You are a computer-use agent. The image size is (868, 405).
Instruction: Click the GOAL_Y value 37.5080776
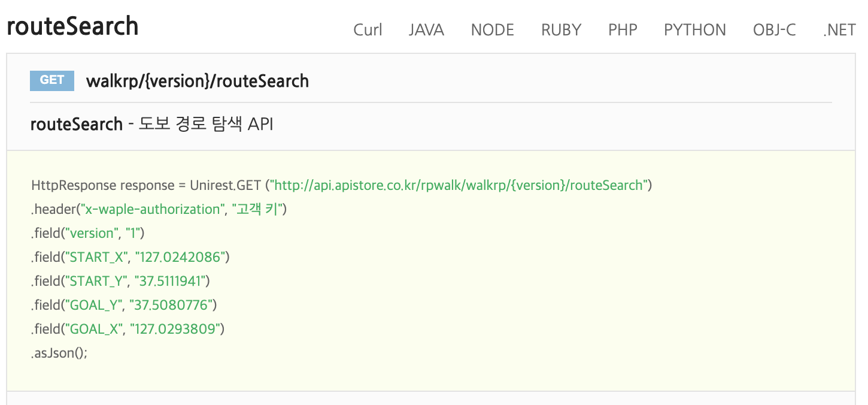(172, 305)
